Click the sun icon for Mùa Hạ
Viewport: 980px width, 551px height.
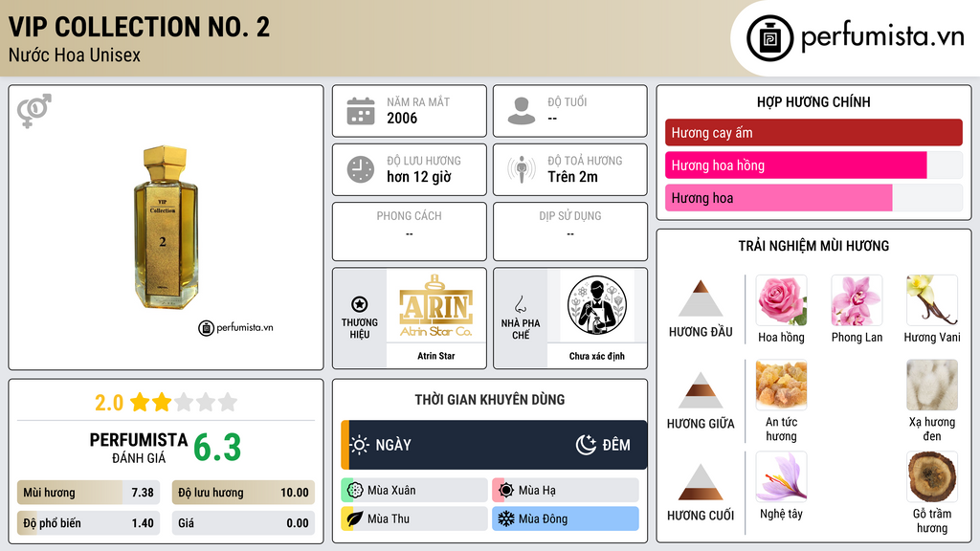tap(506, 491)
